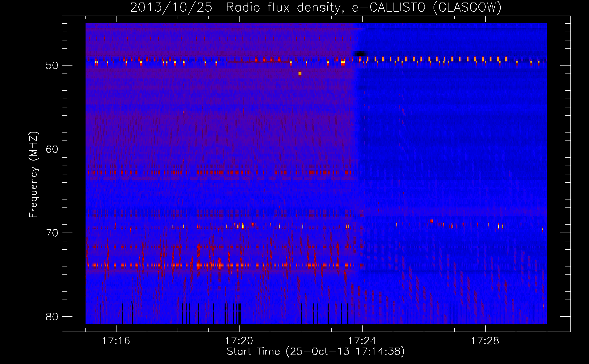Click the black blob near 17:24 above 50 MHz

click(360, 54)
